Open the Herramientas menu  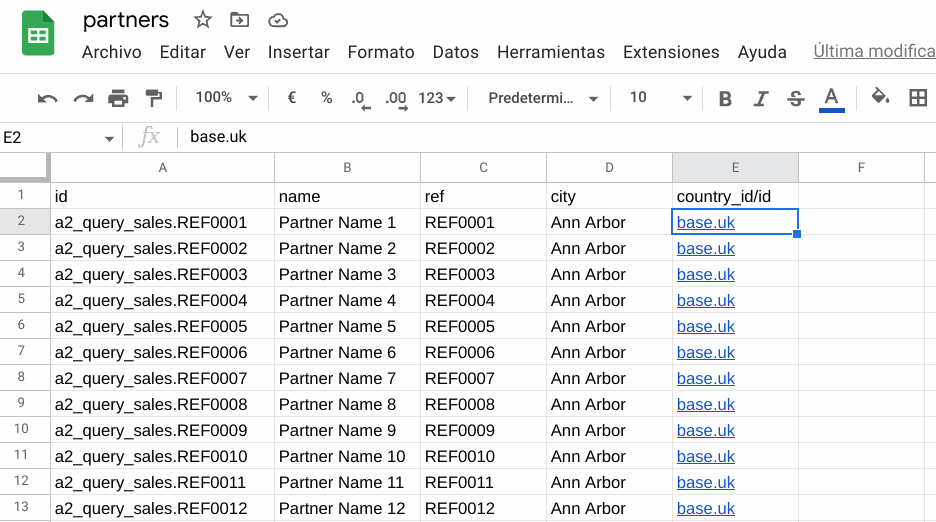coord(551,53)
